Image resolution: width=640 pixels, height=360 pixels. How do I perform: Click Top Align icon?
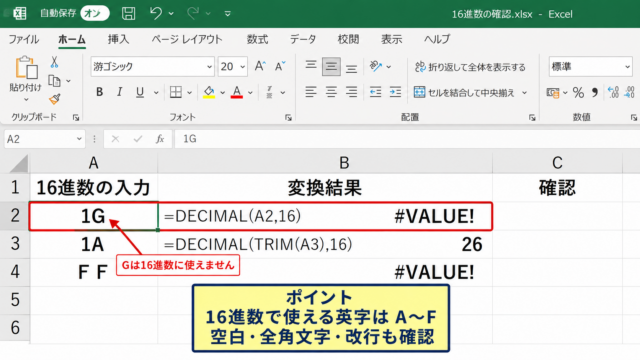[x=311, y=66]
